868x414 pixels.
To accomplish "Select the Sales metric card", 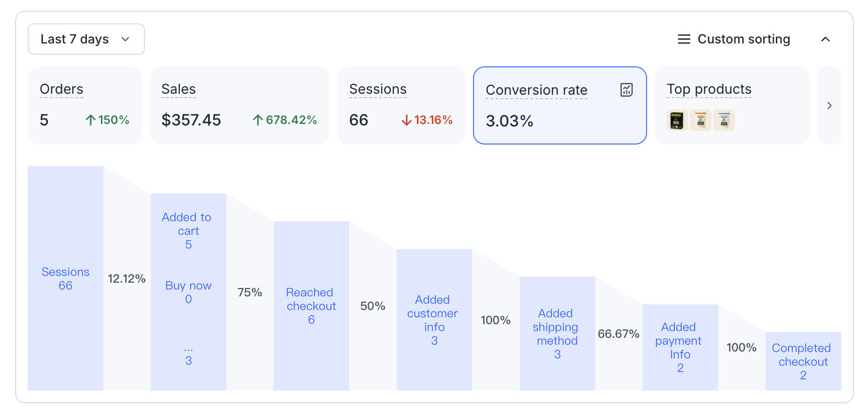I will coord(239,105).
